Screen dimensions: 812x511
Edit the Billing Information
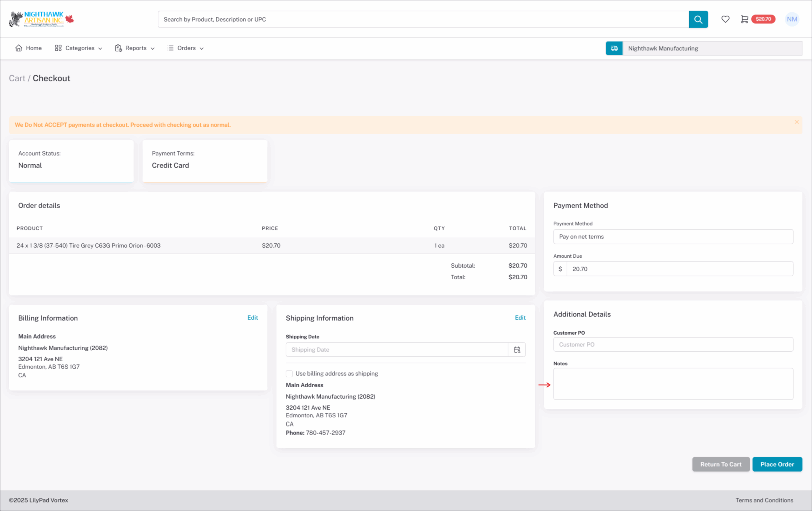point(252,318)
